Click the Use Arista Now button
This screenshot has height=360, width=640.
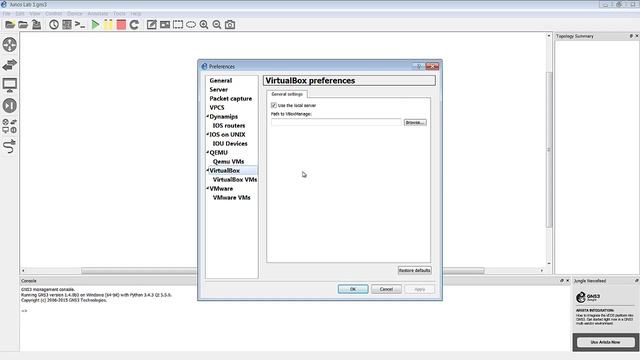(x=605, y=342)
